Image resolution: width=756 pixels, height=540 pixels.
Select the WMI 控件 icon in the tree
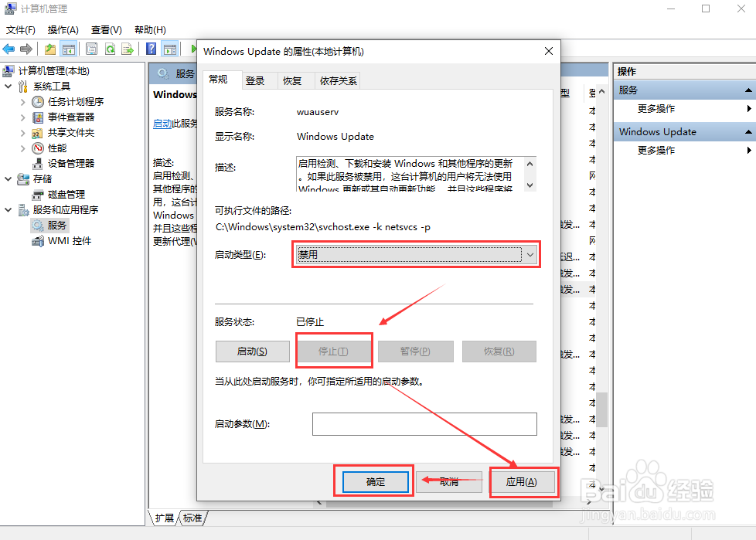pos(38,241)
